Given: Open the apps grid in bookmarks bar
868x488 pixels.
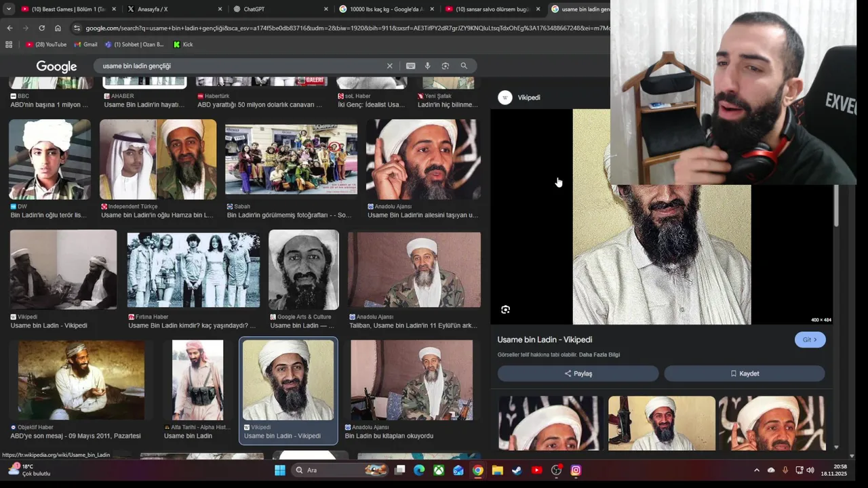Looking at the screenshot, I should click(x=9, y=44).
